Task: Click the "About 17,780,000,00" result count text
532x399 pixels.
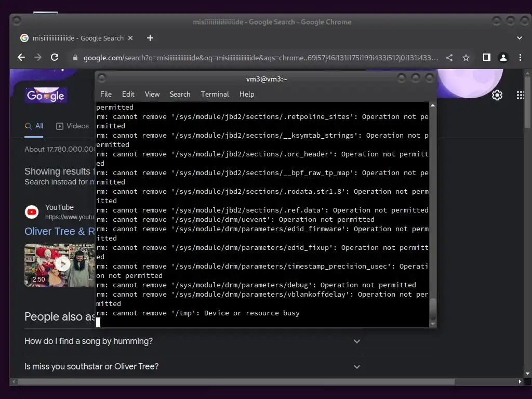Action: click(60, 149)
